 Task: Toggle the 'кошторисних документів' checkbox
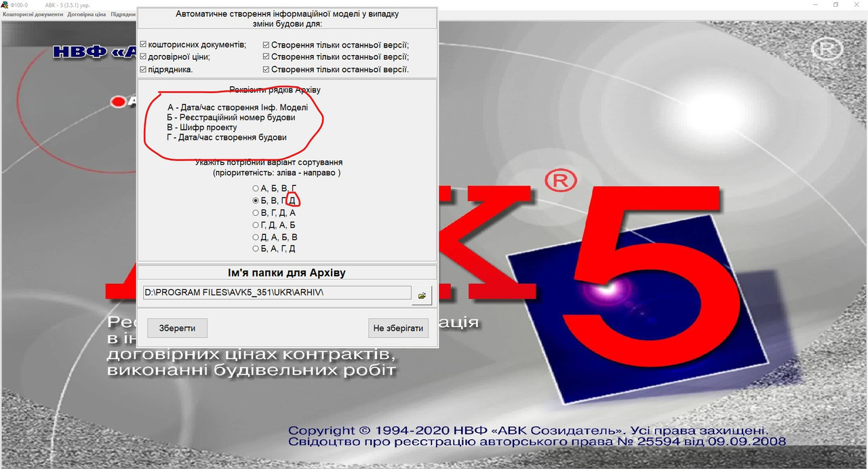tap(143, 45)
